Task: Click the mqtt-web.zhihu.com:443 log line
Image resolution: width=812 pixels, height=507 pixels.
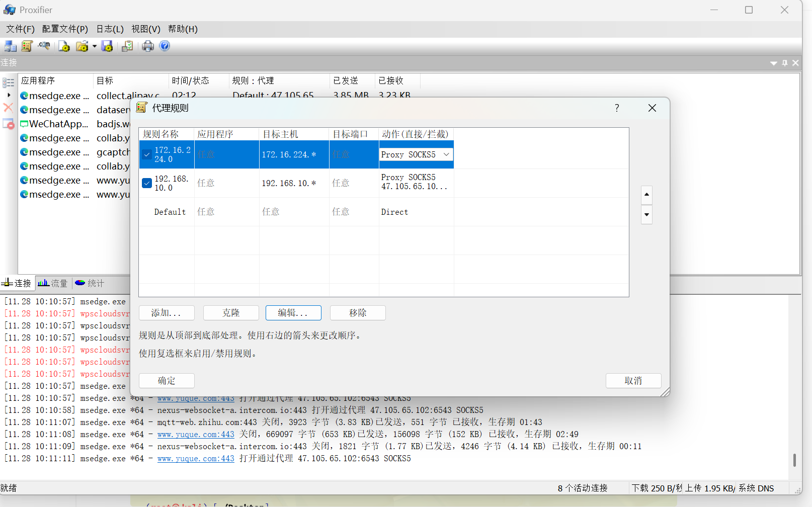Action: [274, 422]
